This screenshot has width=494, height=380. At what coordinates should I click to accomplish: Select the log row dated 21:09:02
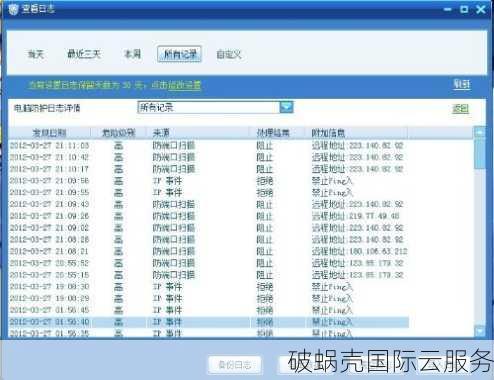209,228
